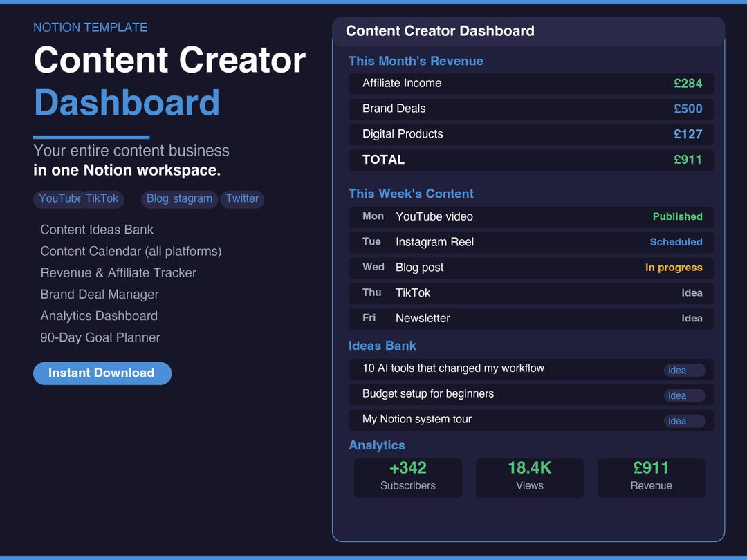Click the Instant Download button
The height and width of the screenshot is (560, 747).
coord(102,373)
